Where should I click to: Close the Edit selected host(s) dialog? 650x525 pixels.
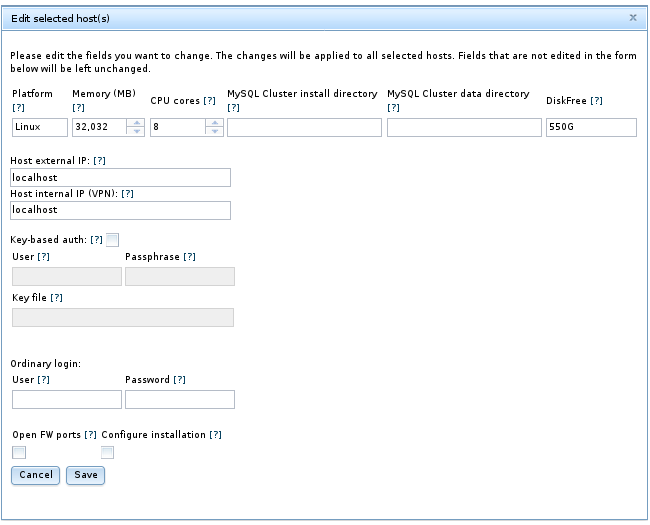coord(632,18)
